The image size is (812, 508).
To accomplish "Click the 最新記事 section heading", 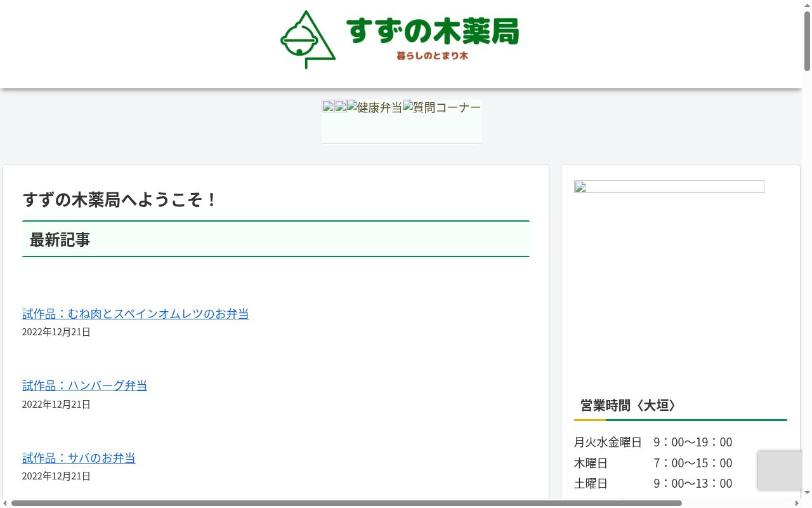I will click(276, 239).
